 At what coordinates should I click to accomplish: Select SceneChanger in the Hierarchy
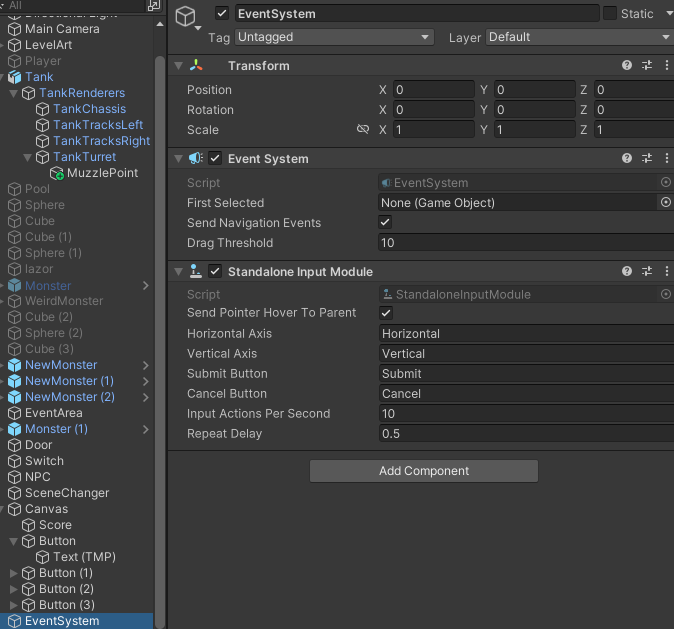pos(67,493)
